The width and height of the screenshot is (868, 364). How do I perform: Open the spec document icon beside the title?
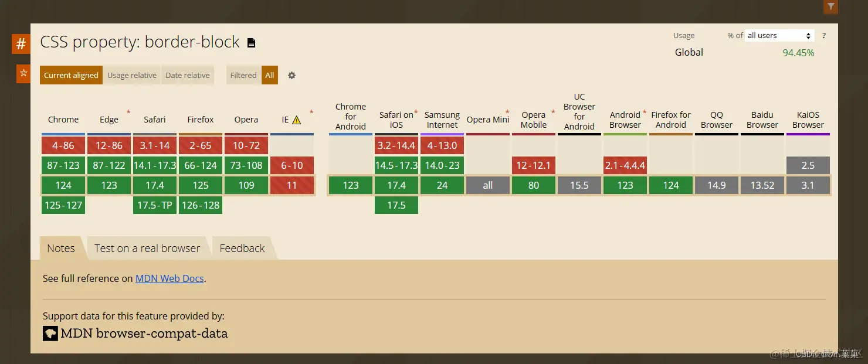click(252, 43)
